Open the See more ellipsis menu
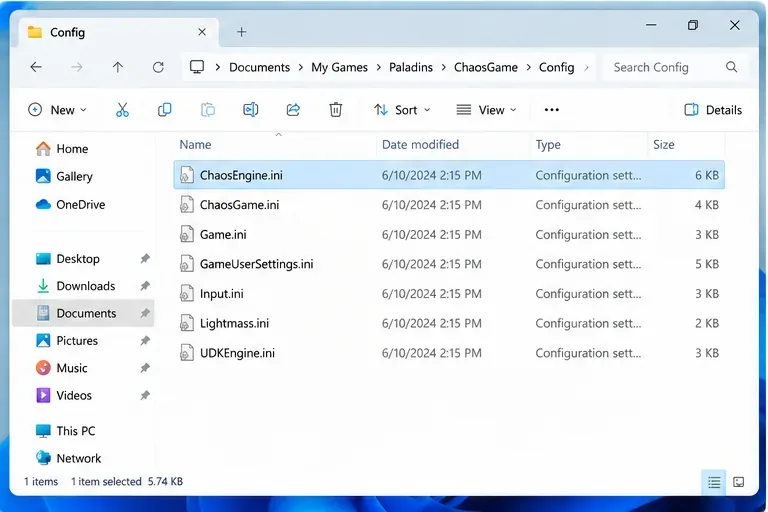The width and height of the screenshot is (768, 512). (552, 110)
